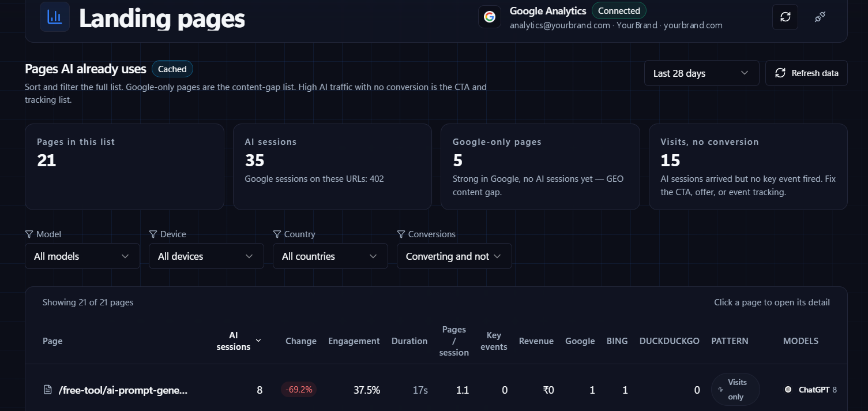Click the DUCKDUCKGO column header
This screenshot has height=411, width=868.
click(x=670, y=341)
